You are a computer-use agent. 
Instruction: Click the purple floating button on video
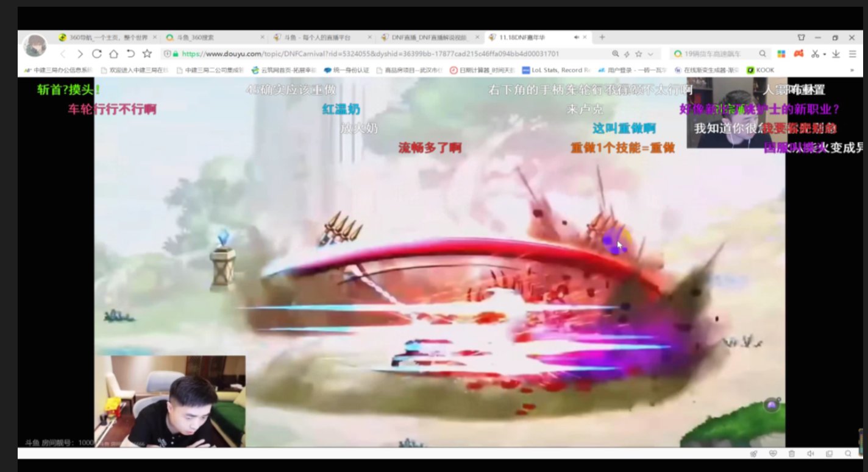772,405
